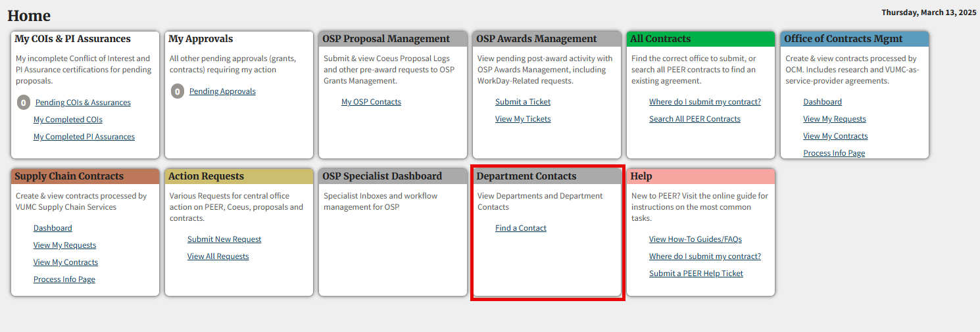The height and width of the screenshot is (332, 980).
Task: Open View How-To Guides/FAQs
Action: [695, 239]
